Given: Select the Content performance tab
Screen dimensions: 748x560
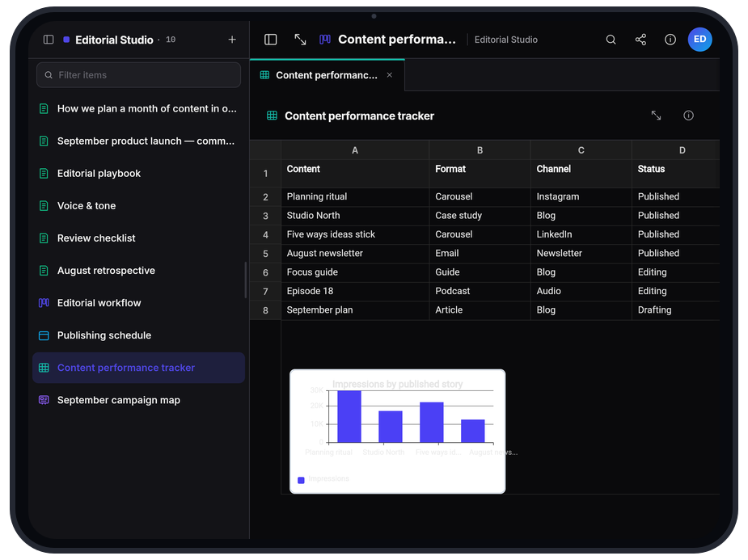Looking at the screenshot, I should 328,75.
